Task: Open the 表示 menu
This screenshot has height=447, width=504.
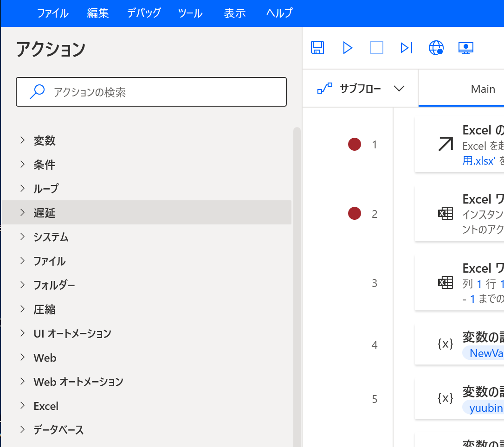Action: tap(235, 13)
